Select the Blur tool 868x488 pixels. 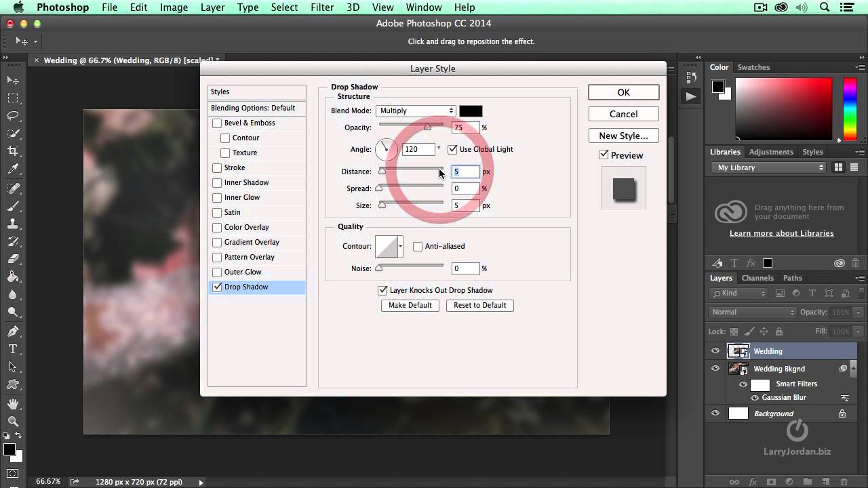(x=13, y=294)
